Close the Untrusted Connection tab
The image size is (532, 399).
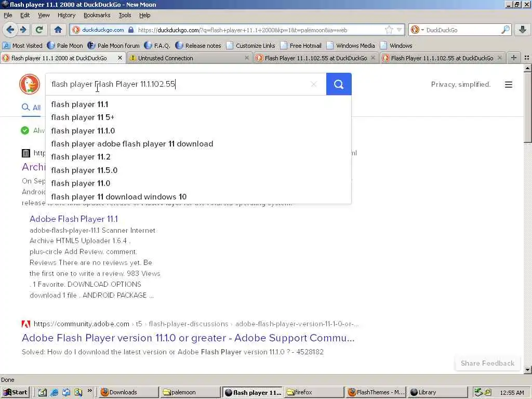pyautogui.click(x=247, y=58)
